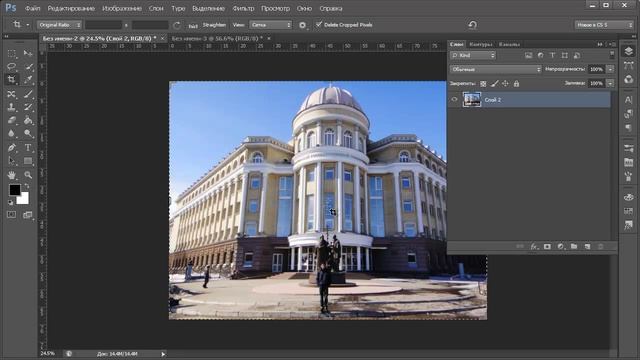Image resolution: width=640 pixels, height=360 pixels.
Task: Select the Pen tool
Action: [x=11, y=148]
